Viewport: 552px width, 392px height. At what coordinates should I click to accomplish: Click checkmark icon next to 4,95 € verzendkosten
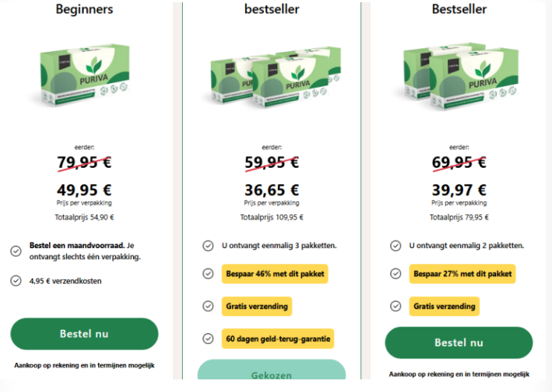click(x=16, y=281)
